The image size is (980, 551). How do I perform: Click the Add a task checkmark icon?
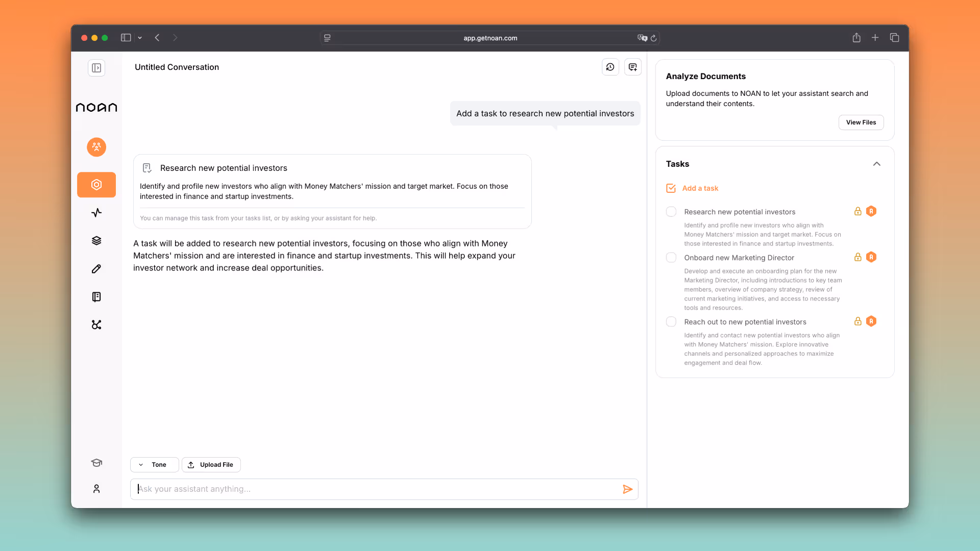(671, 188)
